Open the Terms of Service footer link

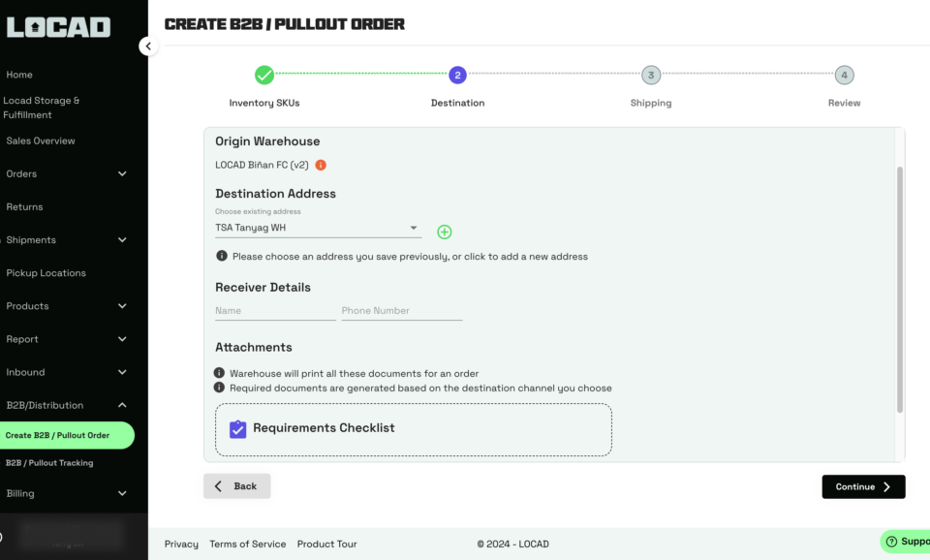(x=247, y=544)
